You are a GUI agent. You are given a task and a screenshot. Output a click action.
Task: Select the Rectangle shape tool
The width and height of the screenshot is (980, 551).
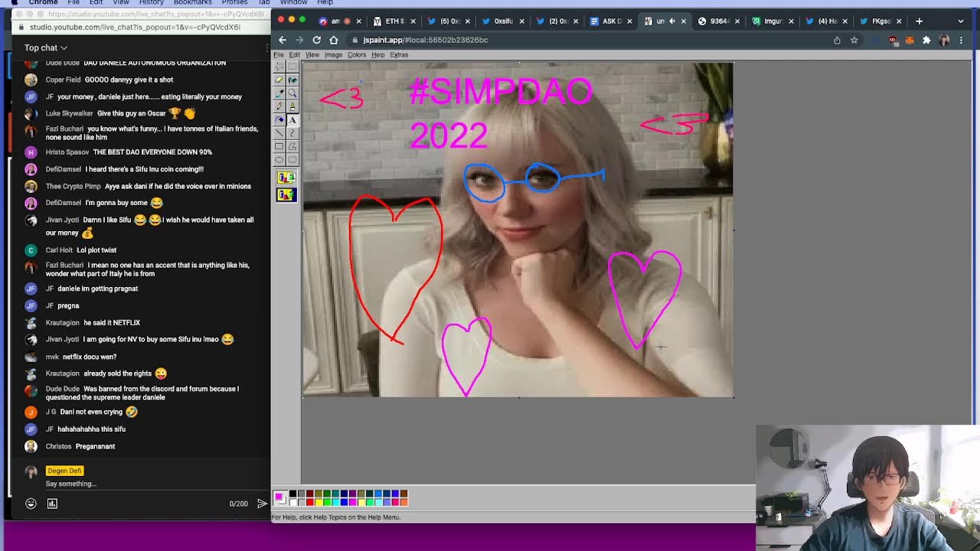click(279, 146)
